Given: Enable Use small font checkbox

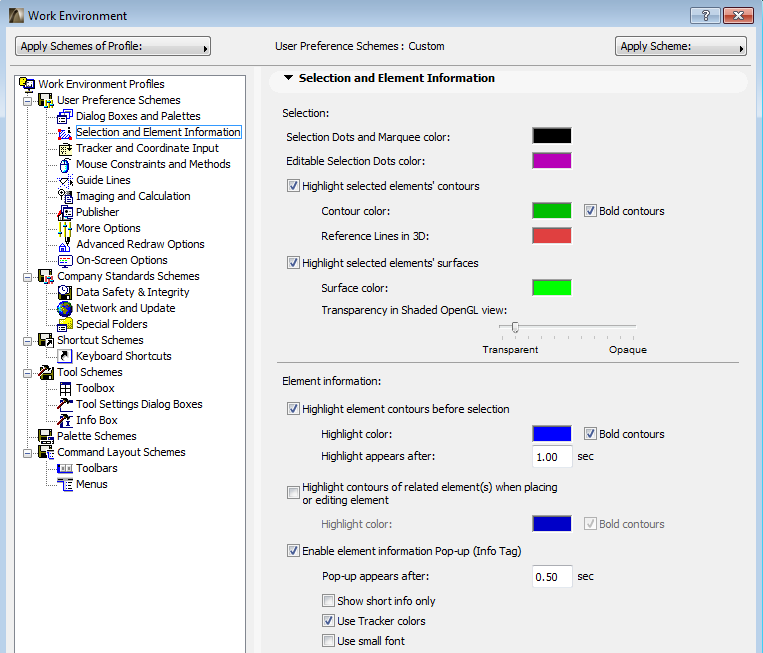Looking at the screenshot, I should pos(328,641).
